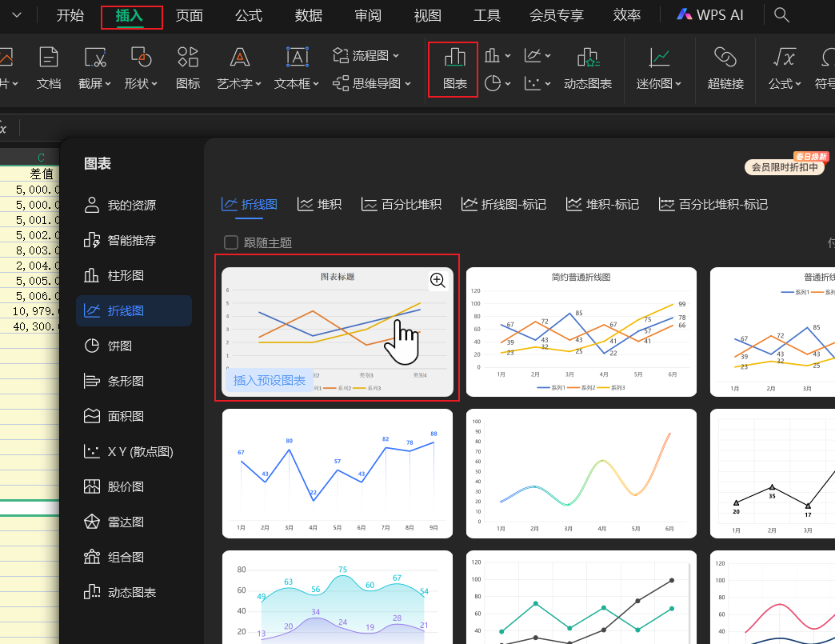Select 我的资源 in chart sidebar

pos(134,205)
